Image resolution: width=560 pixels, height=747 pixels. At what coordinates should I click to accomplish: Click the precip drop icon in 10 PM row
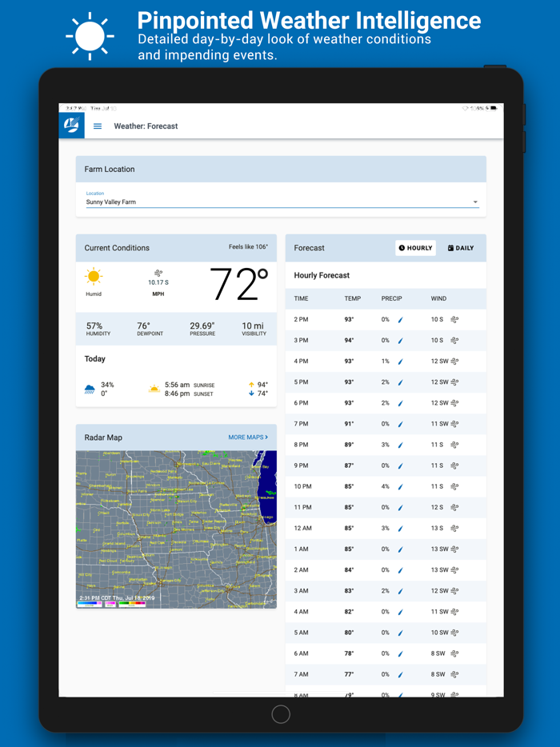[x=400, y=487]
